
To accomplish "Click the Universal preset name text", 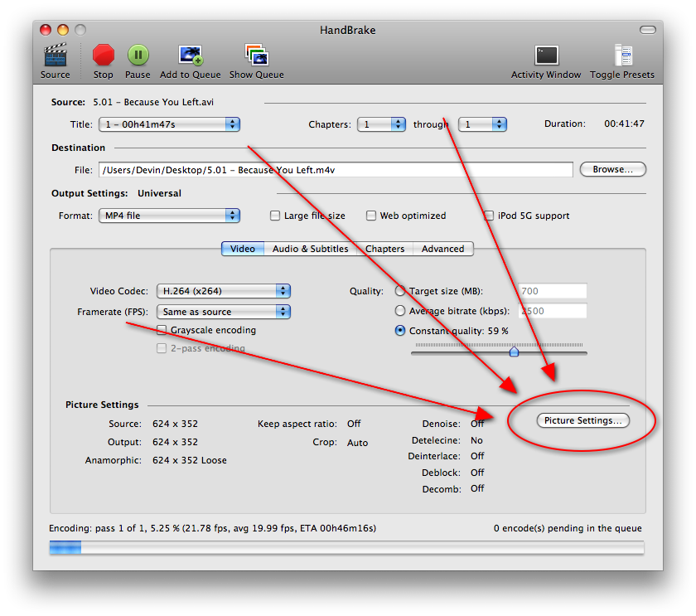I will 159,193.
